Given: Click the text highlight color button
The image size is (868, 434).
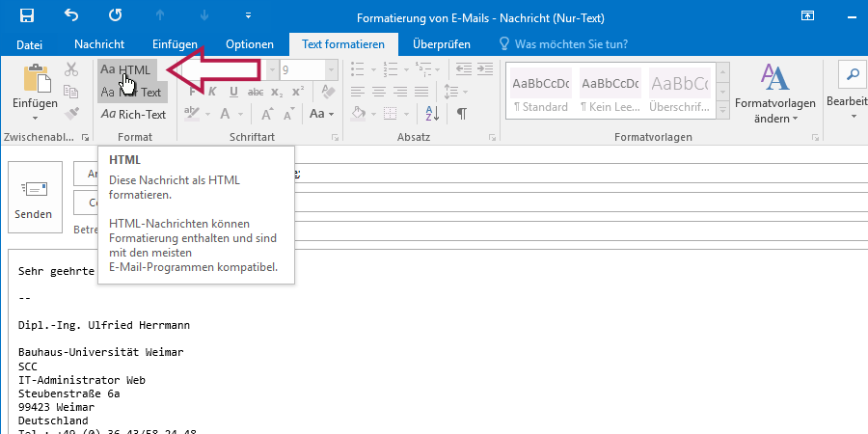Looking at the screenshot, I should coord(192,114).
